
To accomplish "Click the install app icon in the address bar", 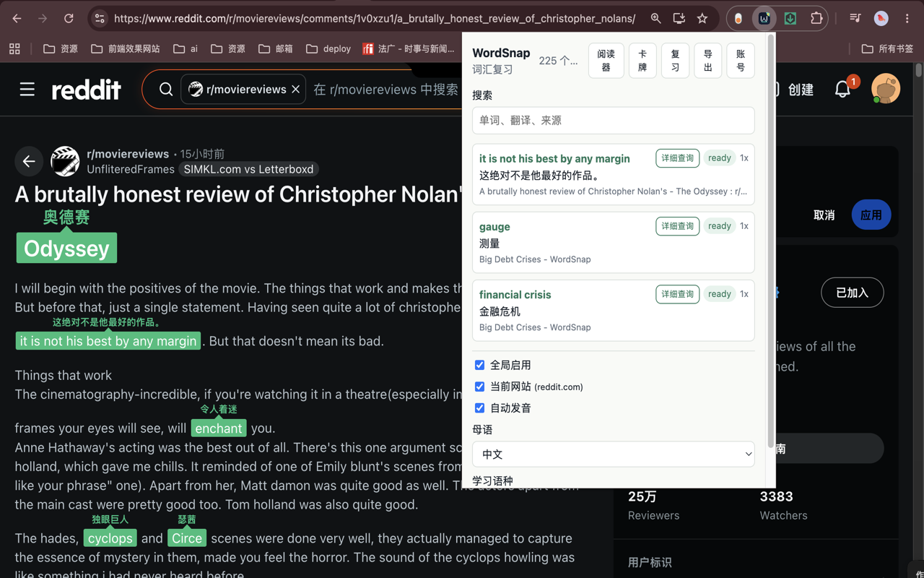I will [679, 18].
